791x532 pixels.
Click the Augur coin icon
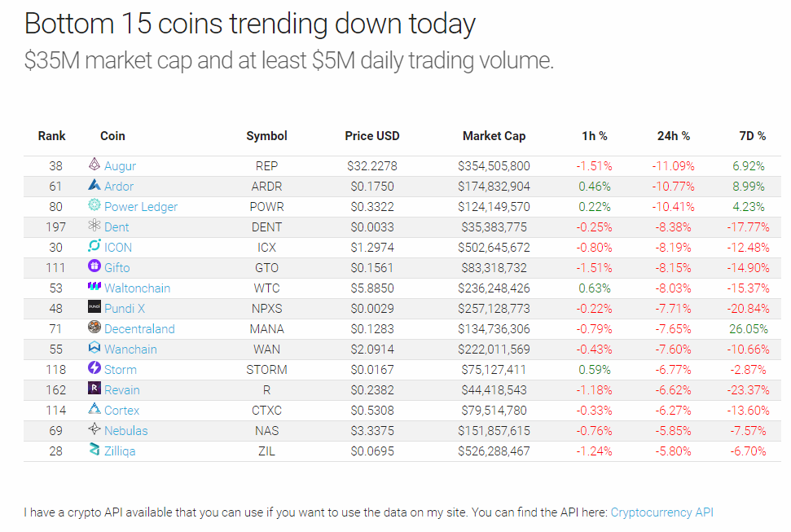[94, 165]
